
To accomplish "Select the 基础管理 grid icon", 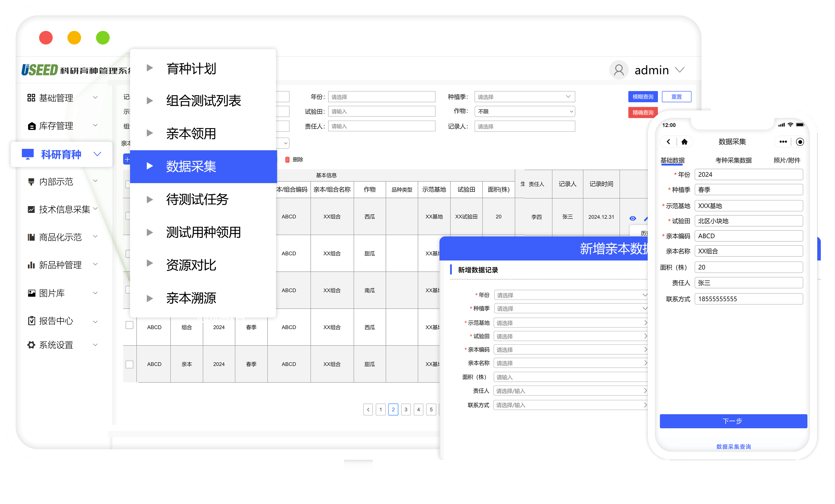I will pyautogui.click(x=31, y=98).
